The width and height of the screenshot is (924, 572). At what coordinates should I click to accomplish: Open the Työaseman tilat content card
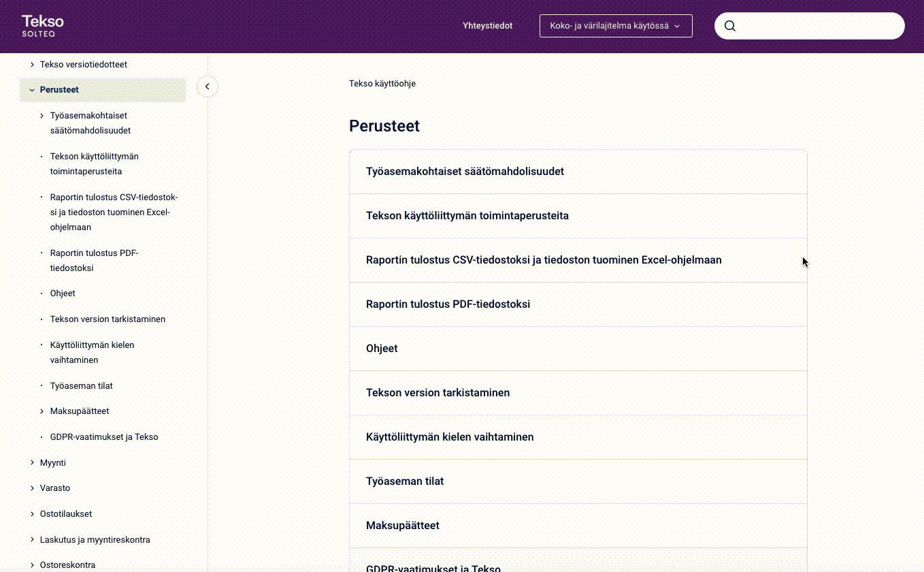point(405,481)
